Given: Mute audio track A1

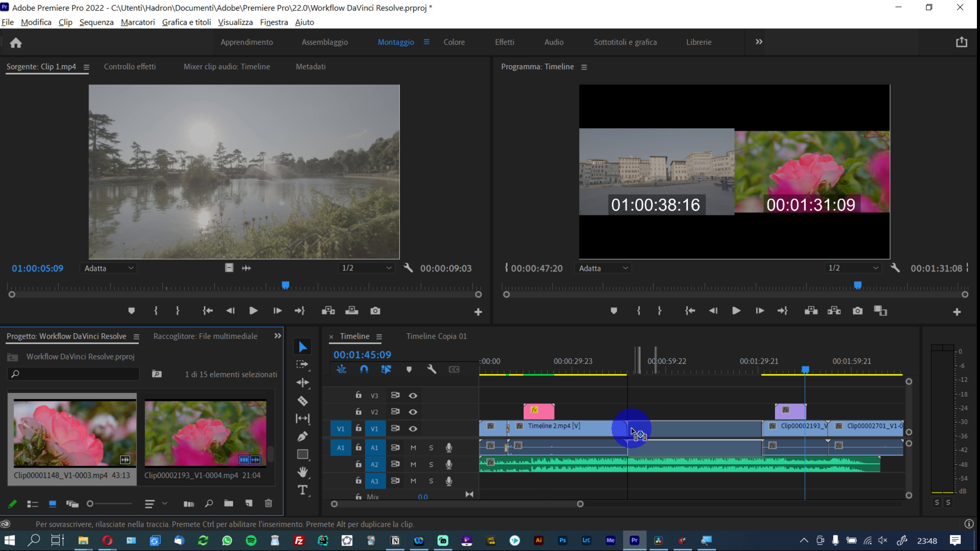Looking at the screenshot, I should [413, 448].
